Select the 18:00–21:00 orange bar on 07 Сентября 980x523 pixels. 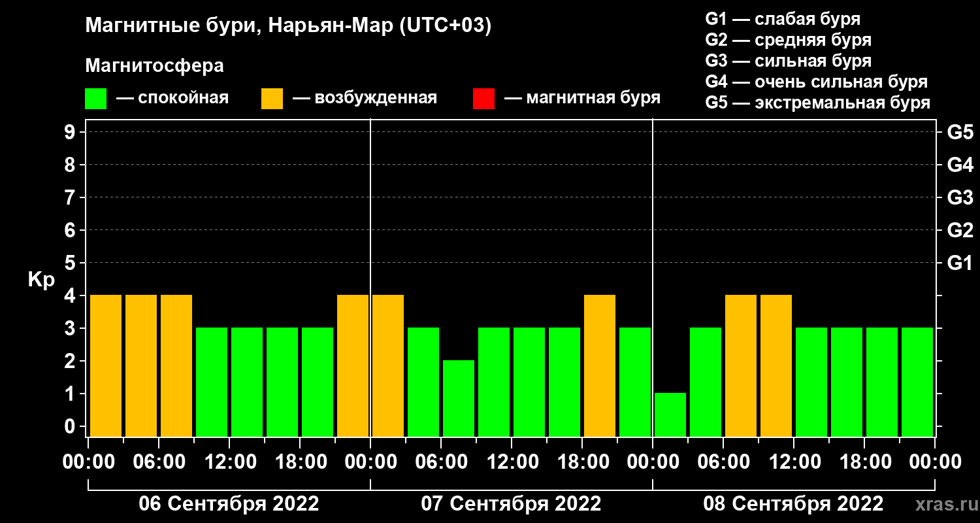coord(600,365)
